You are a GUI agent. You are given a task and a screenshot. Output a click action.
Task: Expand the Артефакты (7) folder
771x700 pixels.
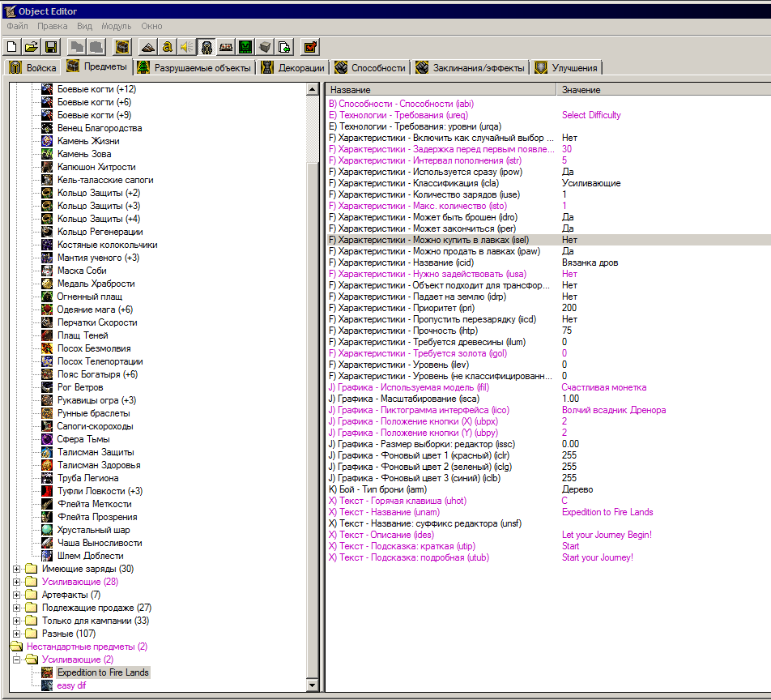click(18, 595)
